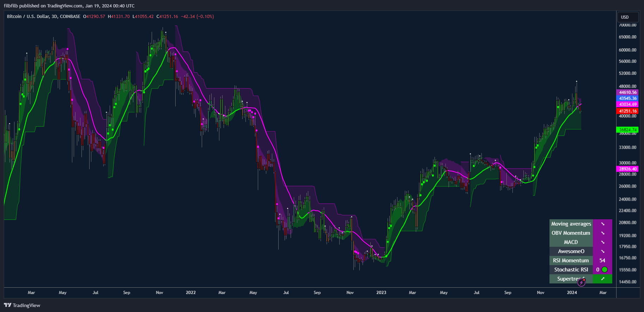Click the AwesomeO down-arrow indicator
The image size is (644, 312).
602,251
